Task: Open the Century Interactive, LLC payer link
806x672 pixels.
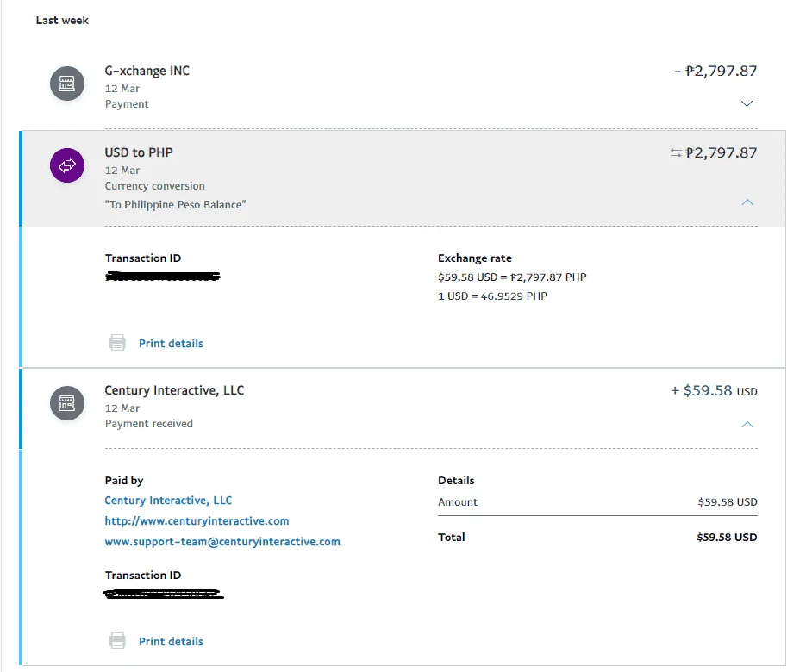Action: click(x=168, y=501)
